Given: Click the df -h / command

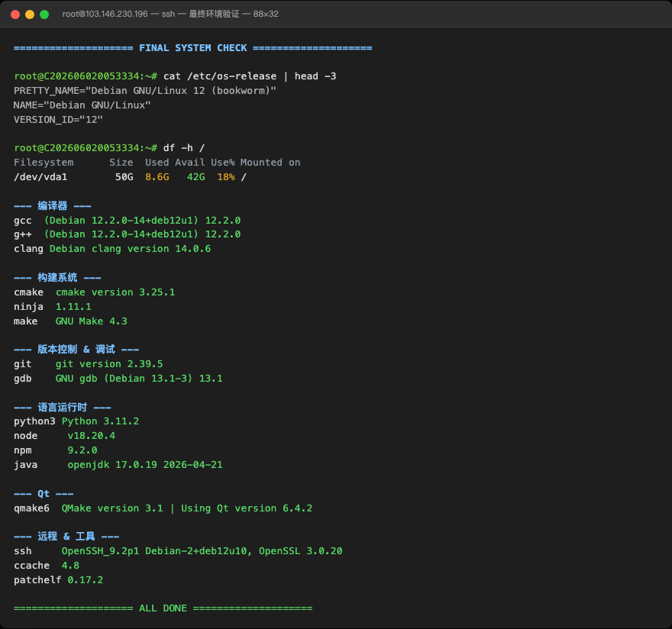Looking at the screenshot, I should [x=184, y=148].
